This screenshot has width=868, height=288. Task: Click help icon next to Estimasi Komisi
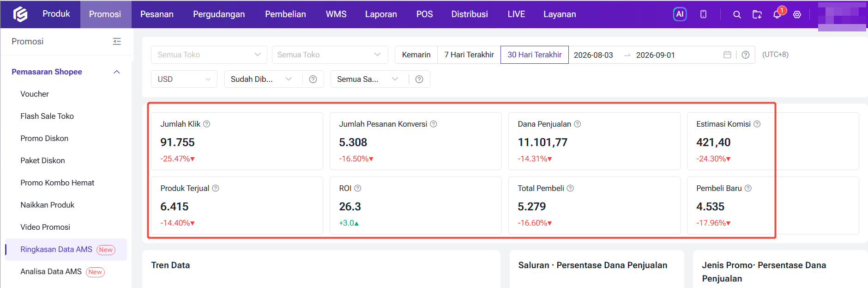click(757, 124)
